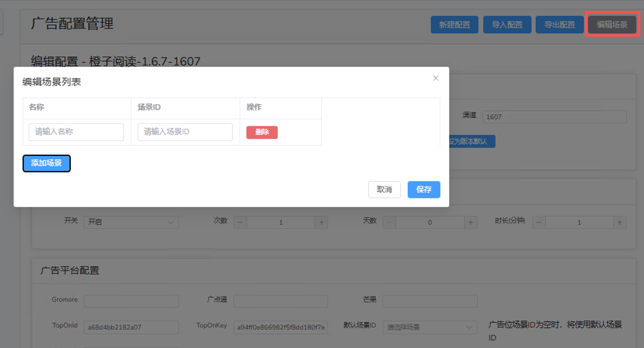Click the 添加场景 button
Viewport: 644px width, 348px height.
pyautogui.click(x=47, y=163)
